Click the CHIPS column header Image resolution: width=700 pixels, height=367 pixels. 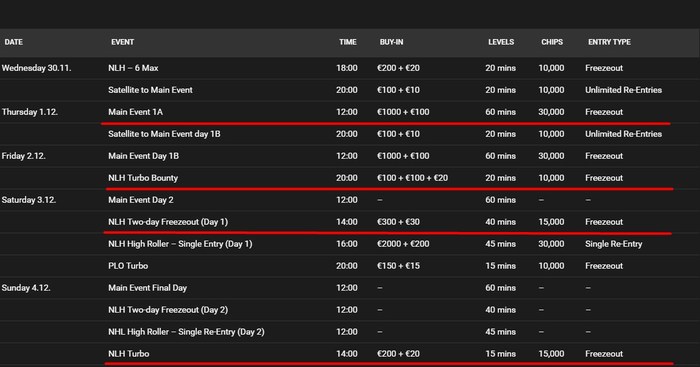[x=552, y=42]
